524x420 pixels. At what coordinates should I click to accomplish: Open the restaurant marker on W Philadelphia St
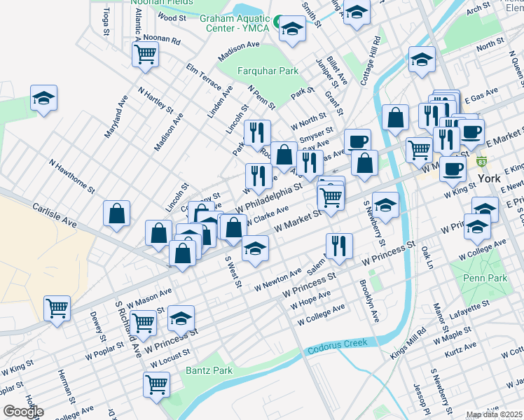[258, 177]
